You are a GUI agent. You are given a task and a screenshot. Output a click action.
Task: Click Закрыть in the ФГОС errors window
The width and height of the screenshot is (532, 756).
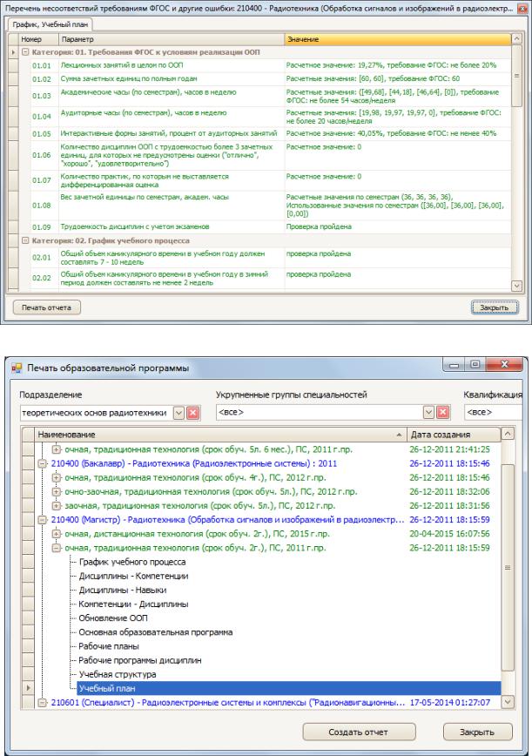pyautogui.click(x=495, y=307)
